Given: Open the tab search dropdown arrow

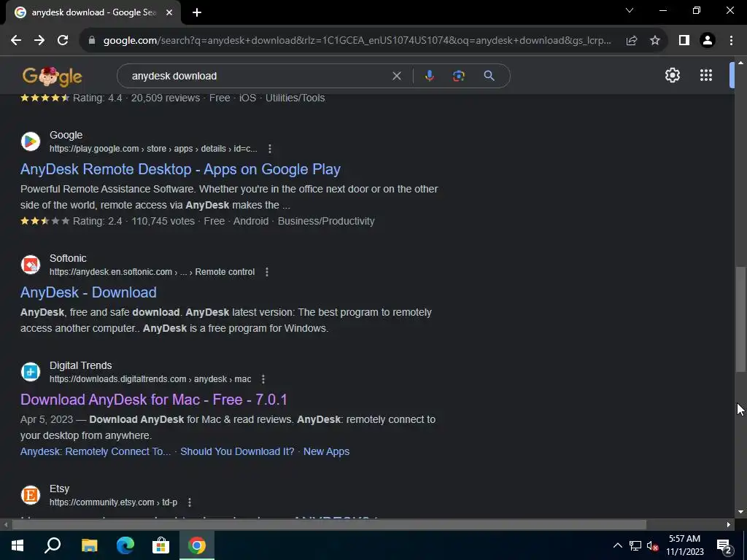Looking at the screenshot, I should tap(630, 10).
